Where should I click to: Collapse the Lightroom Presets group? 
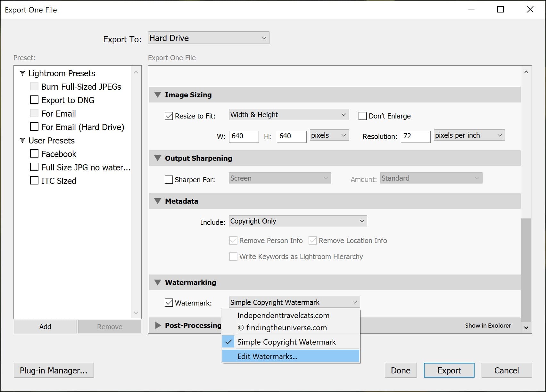(x=22, y=73)
